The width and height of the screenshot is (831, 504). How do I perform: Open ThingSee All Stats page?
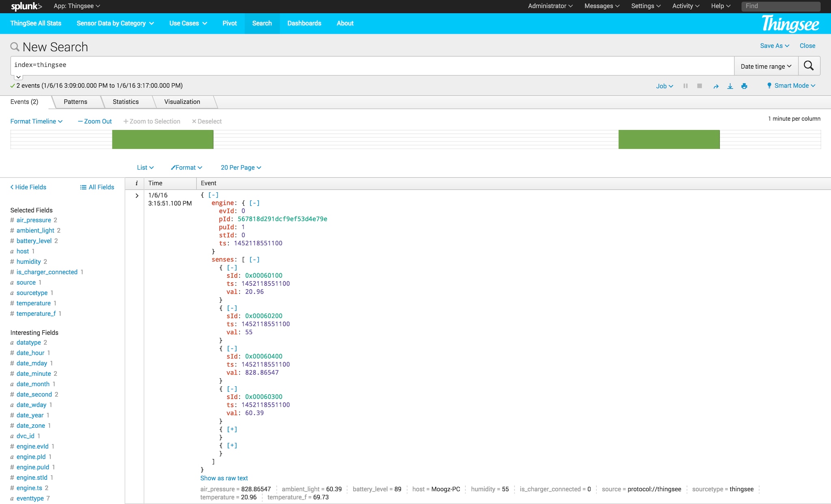point(36,23)
